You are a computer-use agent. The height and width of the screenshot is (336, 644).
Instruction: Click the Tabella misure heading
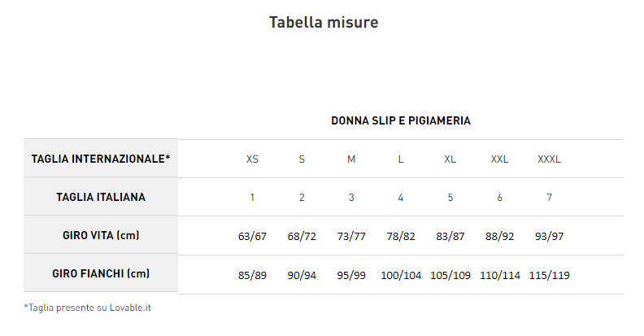click(x=323, y=23)
